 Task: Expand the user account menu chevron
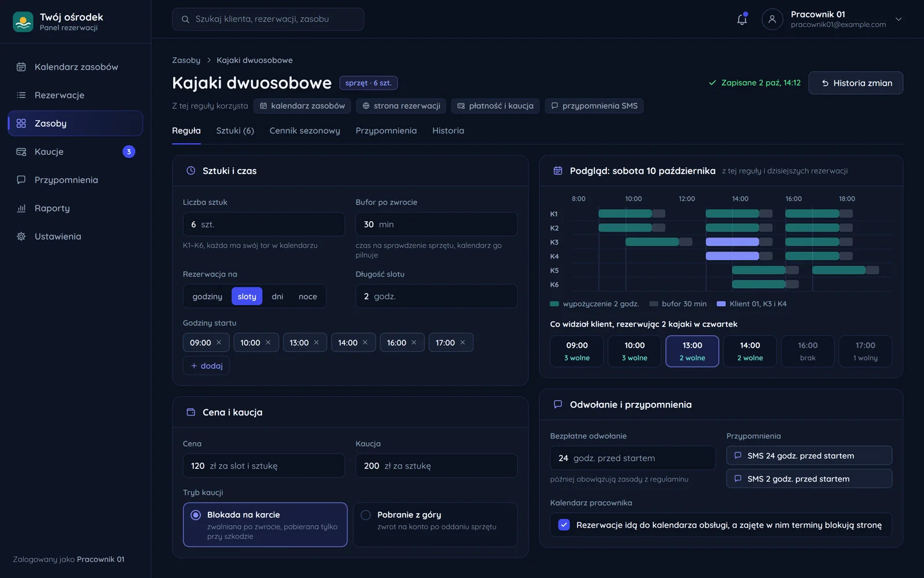pyautogui.click(x=899, y=19)
